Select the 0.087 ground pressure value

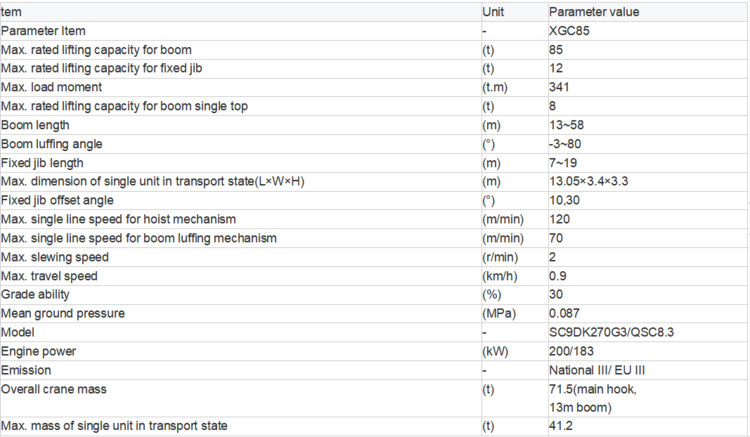pyautogui.click(x=564, y=314)
